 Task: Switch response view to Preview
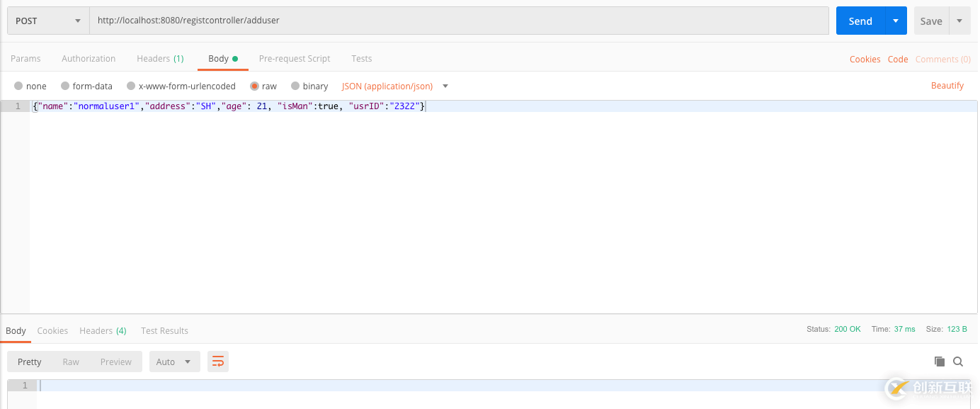tap(116, 362)
